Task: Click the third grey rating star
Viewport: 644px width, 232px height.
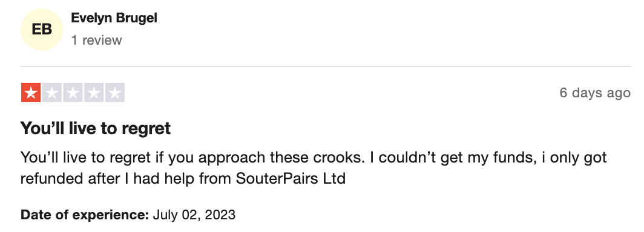Action: point(73,92)
